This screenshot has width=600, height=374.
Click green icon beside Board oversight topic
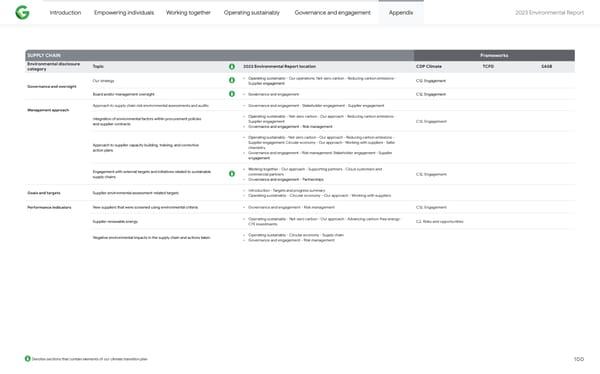[x=232, y=94]
